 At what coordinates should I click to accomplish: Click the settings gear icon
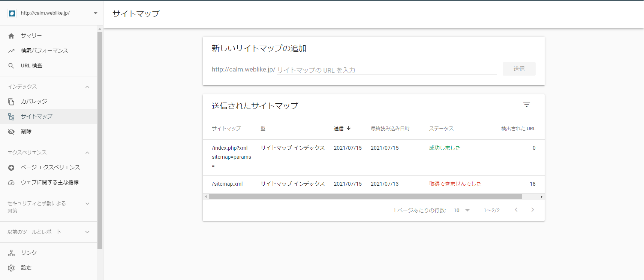point(11,268)
